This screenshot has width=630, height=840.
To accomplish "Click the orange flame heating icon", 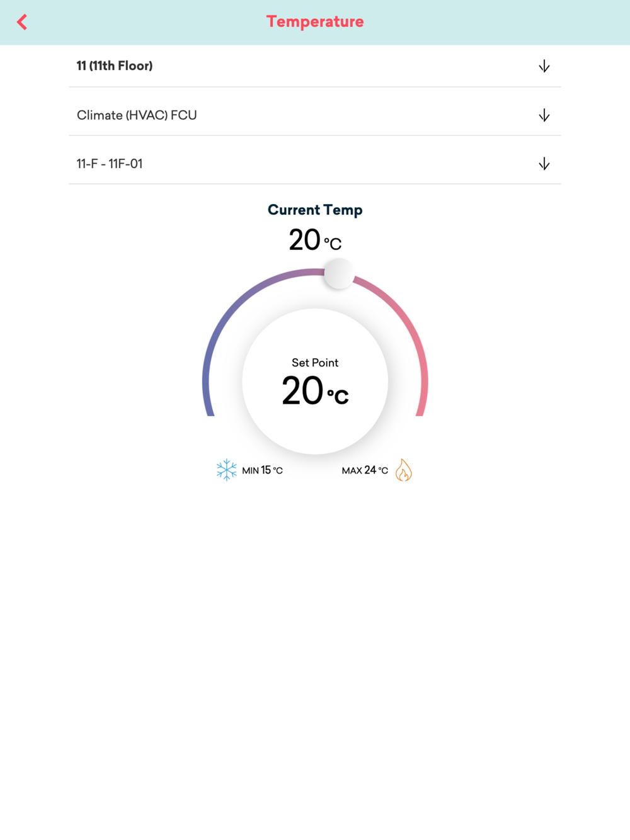I will tap(403, 470).
